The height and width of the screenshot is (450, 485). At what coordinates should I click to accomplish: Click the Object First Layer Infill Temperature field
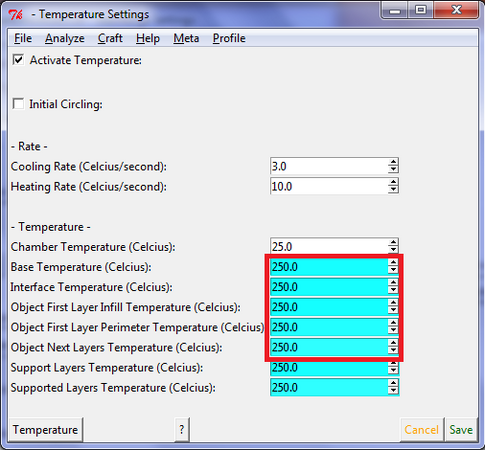pos(329,307)
